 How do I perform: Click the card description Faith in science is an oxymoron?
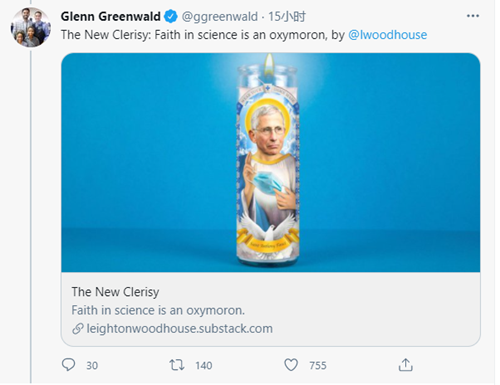tap(158, 310)
